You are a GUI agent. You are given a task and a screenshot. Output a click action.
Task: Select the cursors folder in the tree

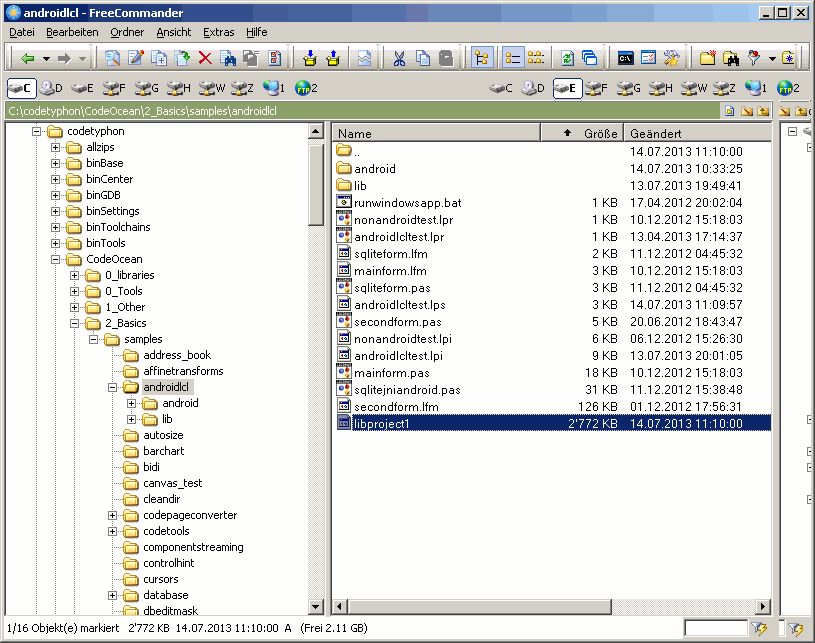(161, 579)
